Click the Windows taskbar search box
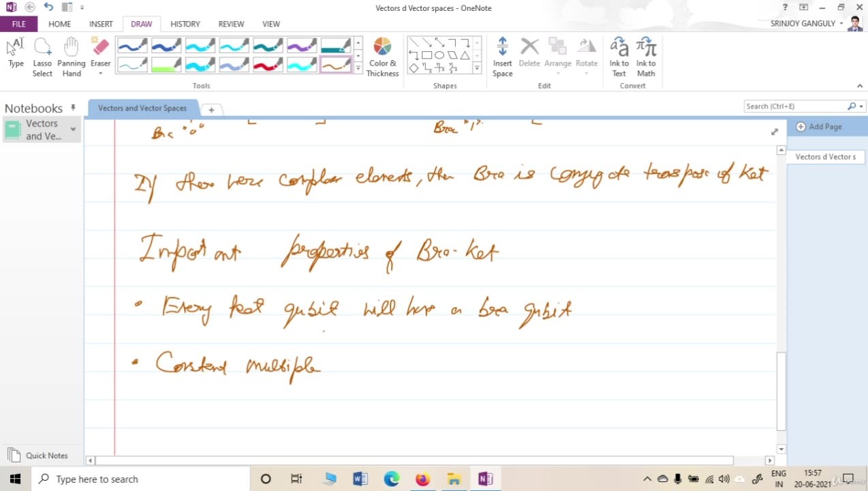This screenshot has height=491, width=868. click(140, 479)
